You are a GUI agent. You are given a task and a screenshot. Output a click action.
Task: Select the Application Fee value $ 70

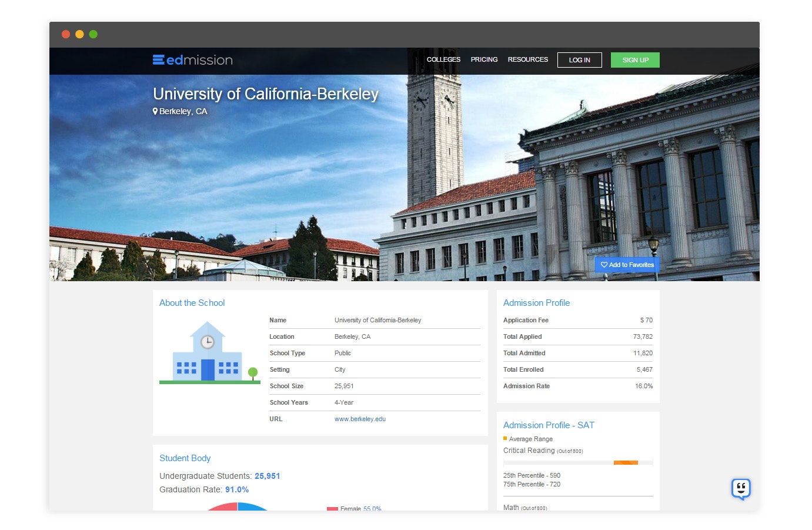tap(646, 320)
